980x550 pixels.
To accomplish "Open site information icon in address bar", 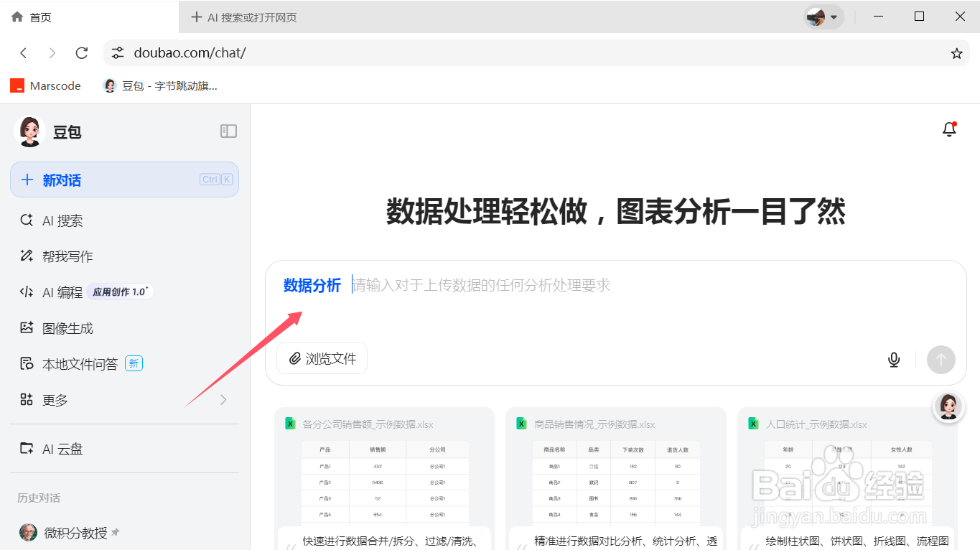I will (x=118, y=53).
